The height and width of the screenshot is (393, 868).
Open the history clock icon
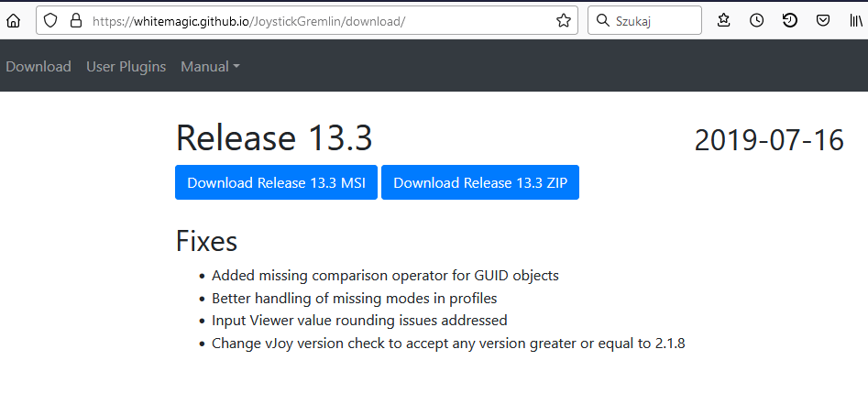[x=757, y=20]
